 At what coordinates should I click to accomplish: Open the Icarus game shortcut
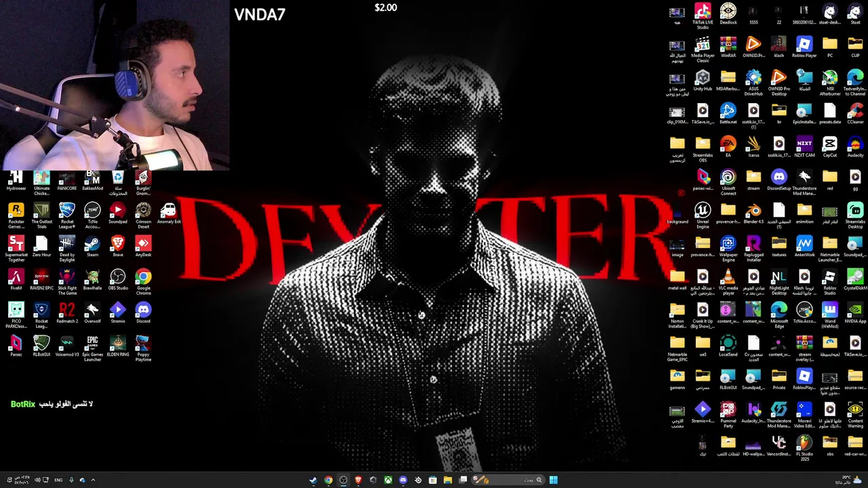753,147
